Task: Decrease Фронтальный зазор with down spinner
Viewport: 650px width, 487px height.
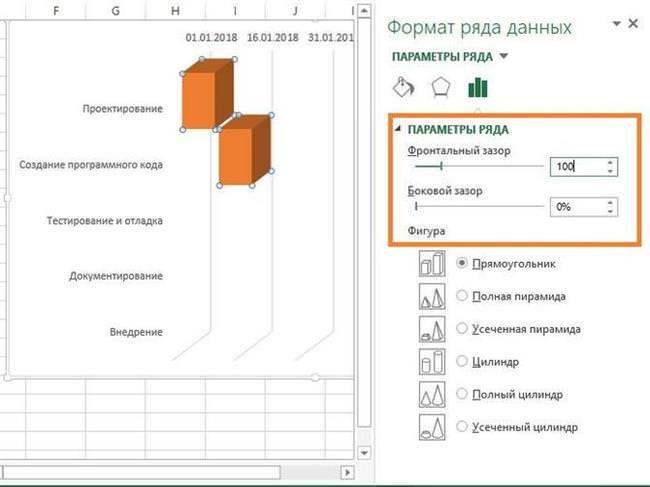Action: (x=610, y=170)
